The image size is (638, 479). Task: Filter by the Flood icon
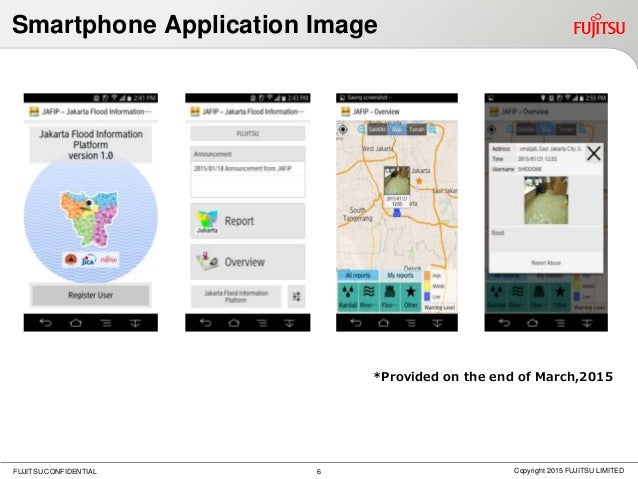[x=390, y=297]
